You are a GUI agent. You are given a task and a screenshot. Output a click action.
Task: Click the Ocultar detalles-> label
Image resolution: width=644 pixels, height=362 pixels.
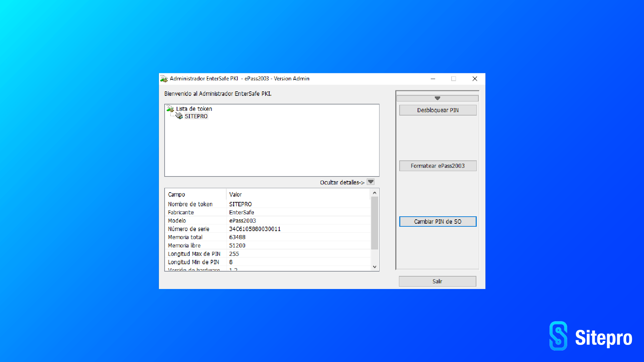tap(342, 183)
